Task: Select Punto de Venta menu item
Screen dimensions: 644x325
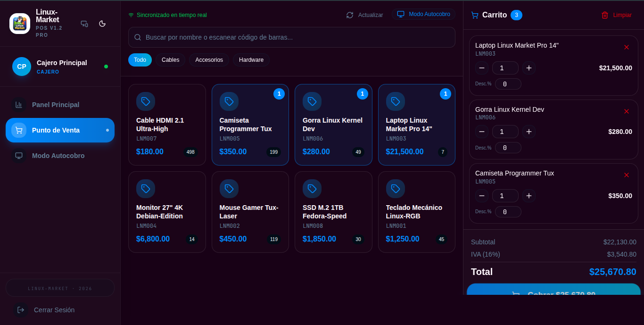Action: (60, 130)
